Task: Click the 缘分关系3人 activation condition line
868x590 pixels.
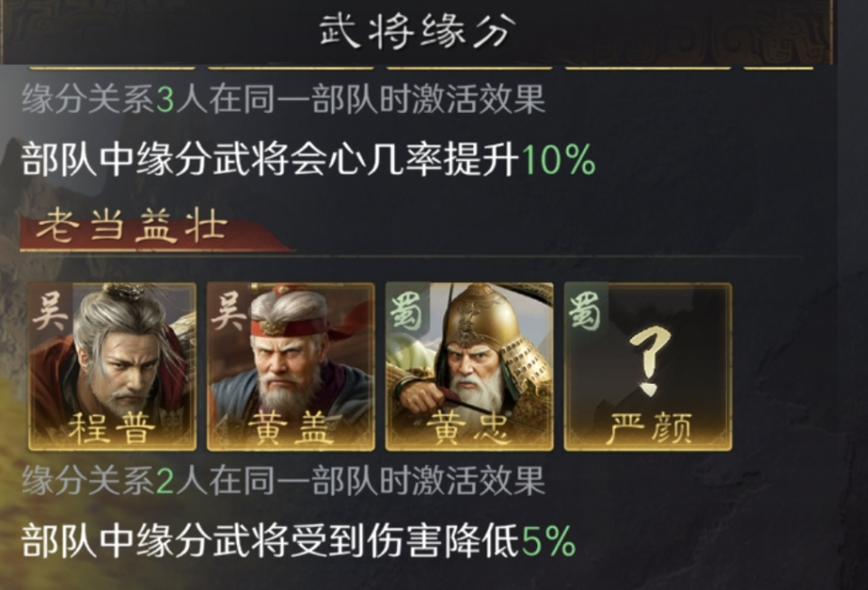Action: point(283,99)
